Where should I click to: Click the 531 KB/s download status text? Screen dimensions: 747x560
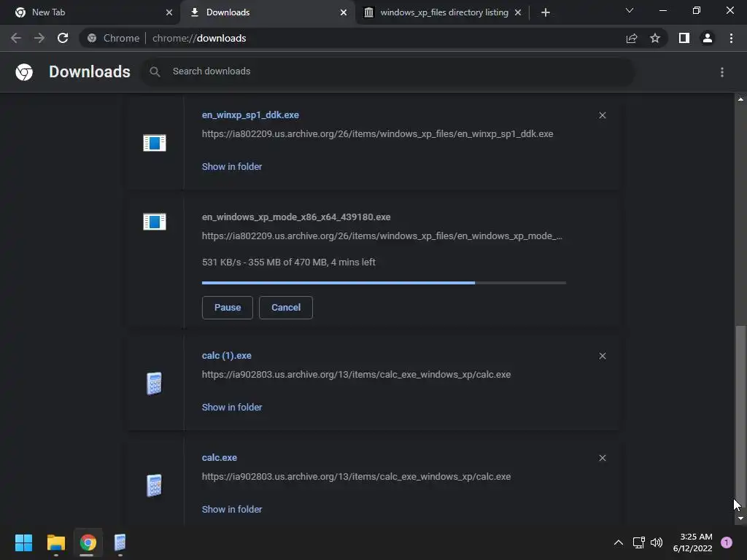(x=288, y=262)
